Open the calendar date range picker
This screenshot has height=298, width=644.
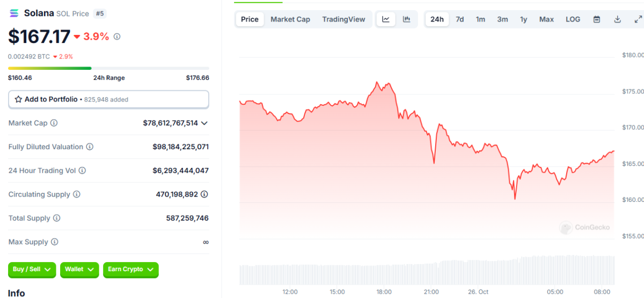point(597,19)
